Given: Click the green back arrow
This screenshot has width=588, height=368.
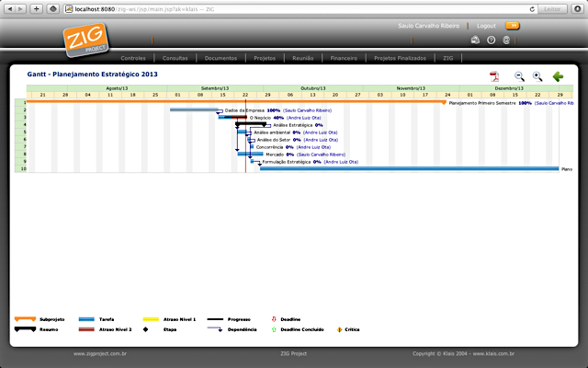Looking at the screenshot, I should [558, 76].
